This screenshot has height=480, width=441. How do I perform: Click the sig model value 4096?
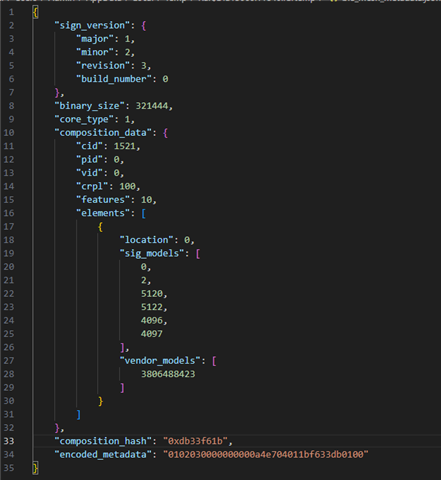pos(152,320)
